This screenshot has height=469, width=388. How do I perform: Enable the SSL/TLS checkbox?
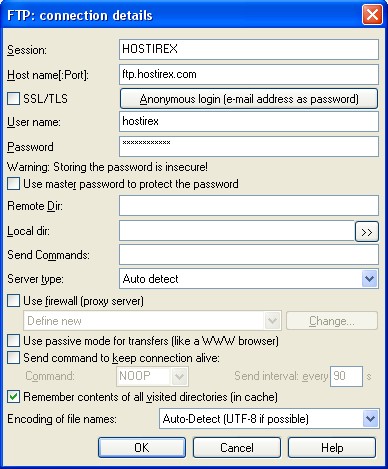[13, 99]
